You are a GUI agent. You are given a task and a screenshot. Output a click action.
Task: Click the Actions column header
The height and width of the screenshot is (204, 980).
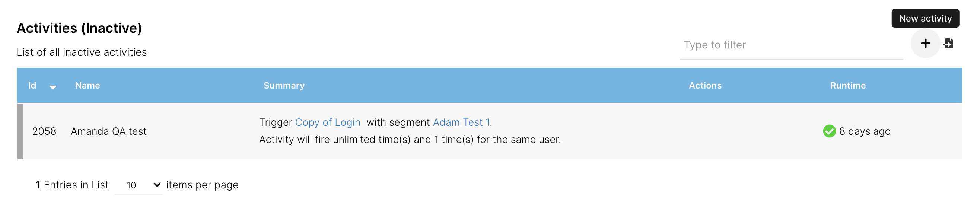point(705,86)
